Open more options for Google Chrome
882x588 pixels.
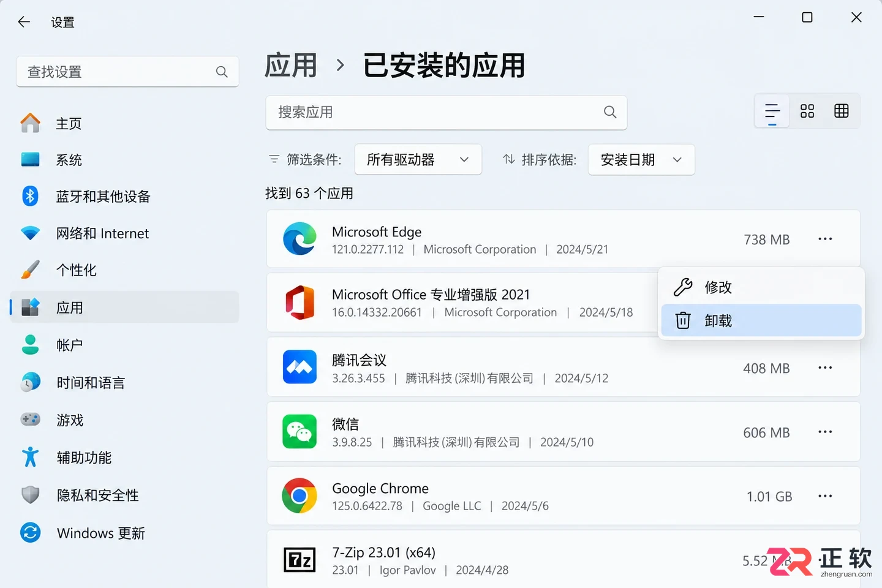pos(825,496)
